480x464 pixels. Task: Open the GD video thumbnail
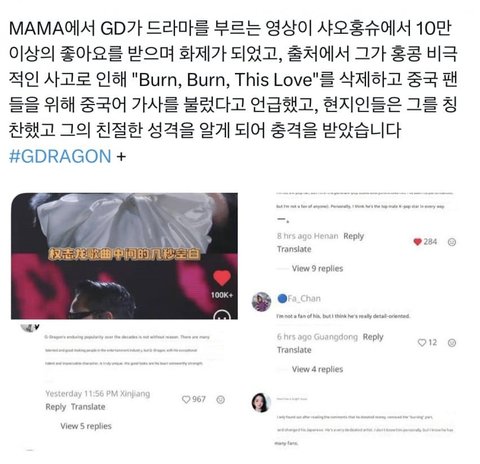124,256
